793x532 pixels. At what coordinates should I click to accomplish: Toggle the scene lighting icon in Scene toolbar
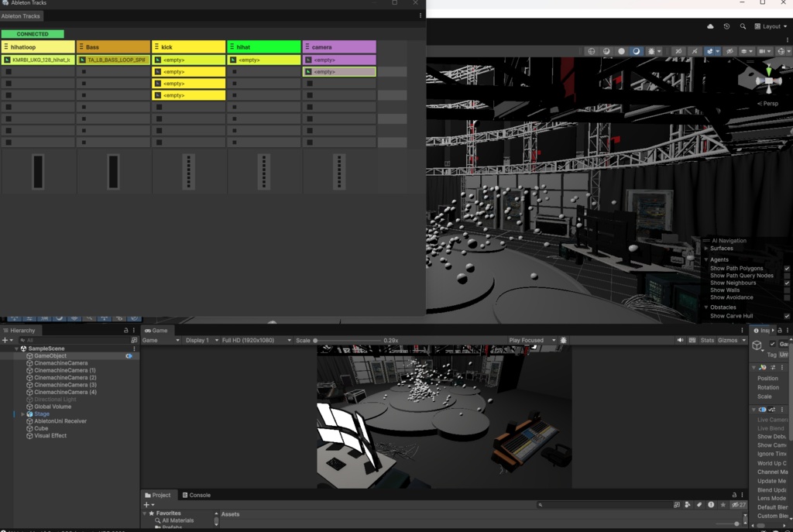(637, 51)
